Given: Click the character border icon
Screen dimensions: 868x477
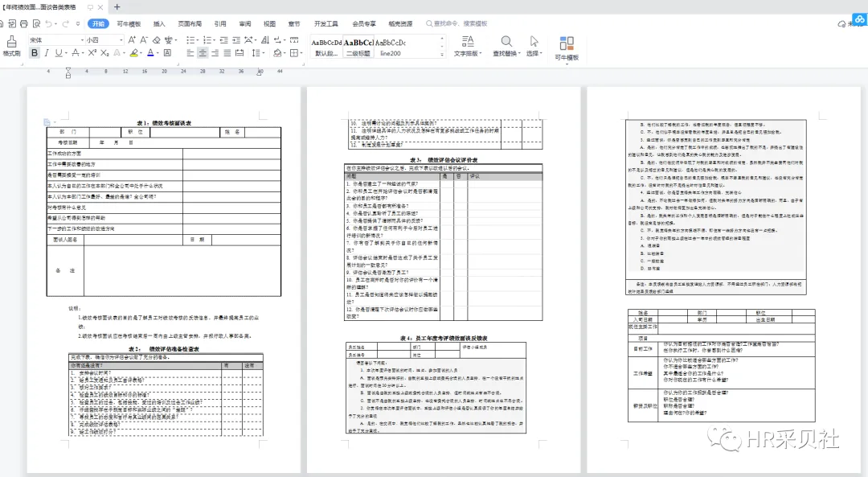Looking at the screenshot, I should pos(167,52).
